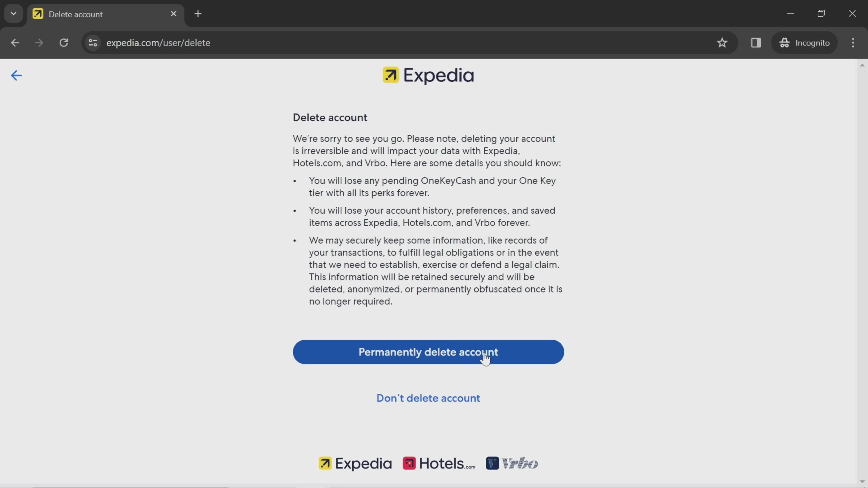Open site information icon in address bar
Image resolution: width=868 pixels, height=488 pixels.
click(93, 43)
